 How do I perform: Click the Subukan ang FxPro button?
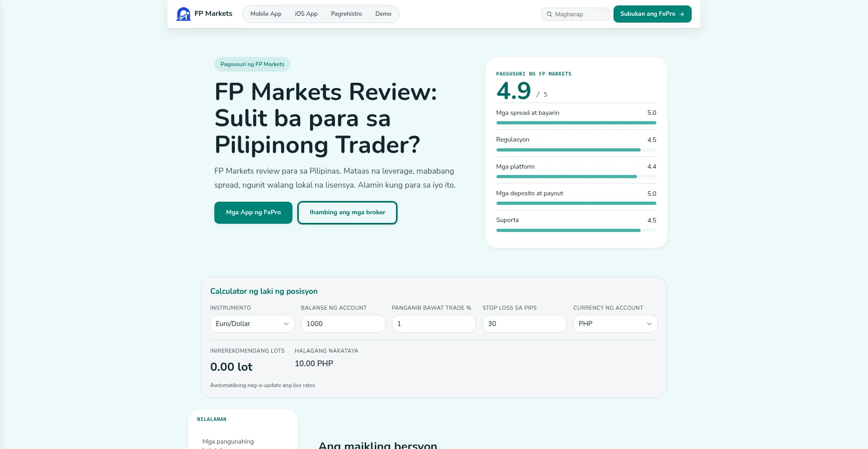tap(652, 14)
